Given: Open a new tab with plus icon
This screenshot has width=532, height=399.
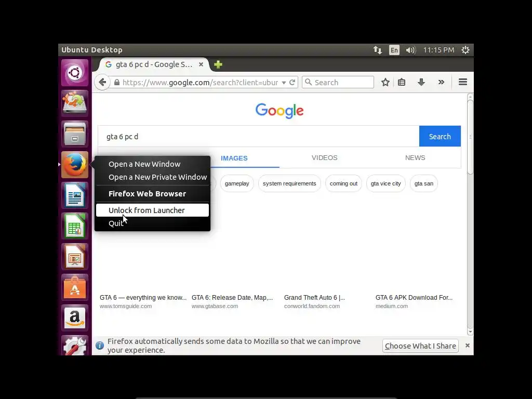Looking at the screenshot, I should coord(218,64).
